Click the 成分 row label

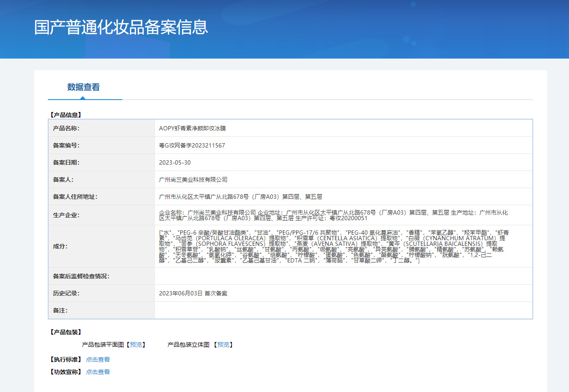coord(60,246)
